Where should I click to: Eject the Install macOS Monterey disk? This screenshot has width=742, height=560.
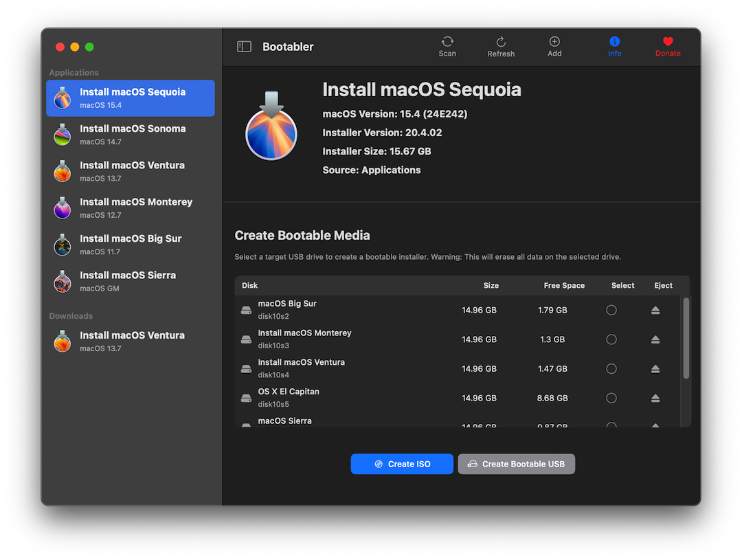click(655, 339)
